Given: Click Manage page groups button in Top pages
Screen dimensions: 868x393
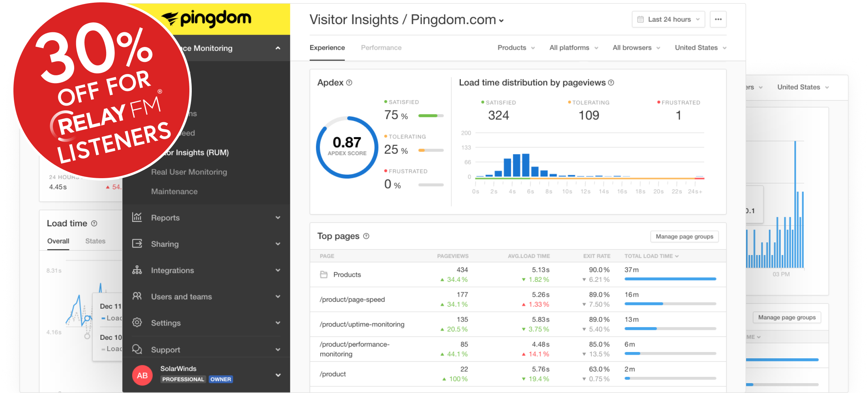Looking at the screenshot, I should tap(684, 237).
